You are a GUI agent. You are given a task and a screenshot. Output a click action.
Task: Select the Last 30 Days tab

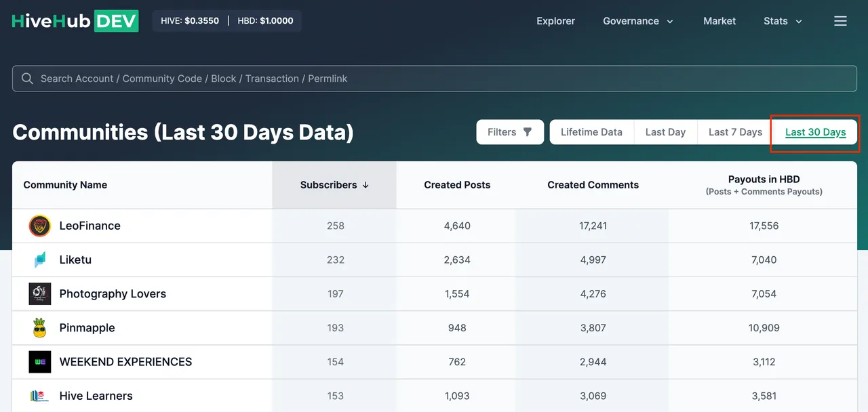click(x=815, y=132)
